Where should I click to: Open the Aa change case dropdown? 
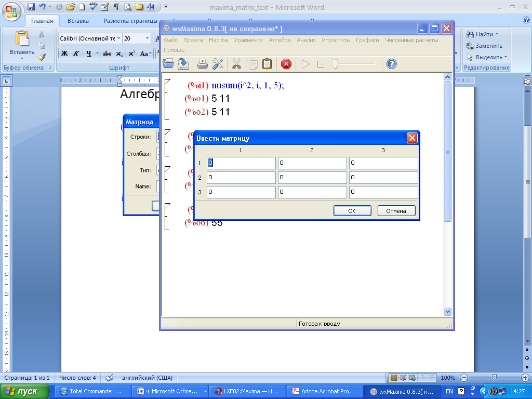click(145, 54)
